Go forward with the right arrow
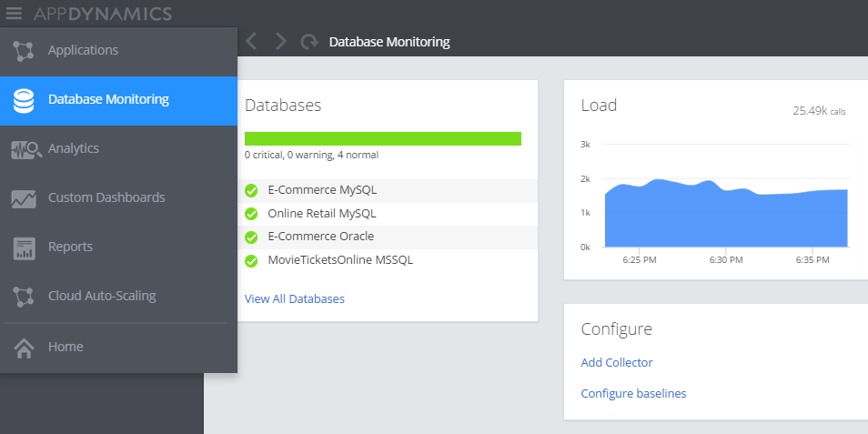This screenshot has width=868, height=434. (280, 42)
